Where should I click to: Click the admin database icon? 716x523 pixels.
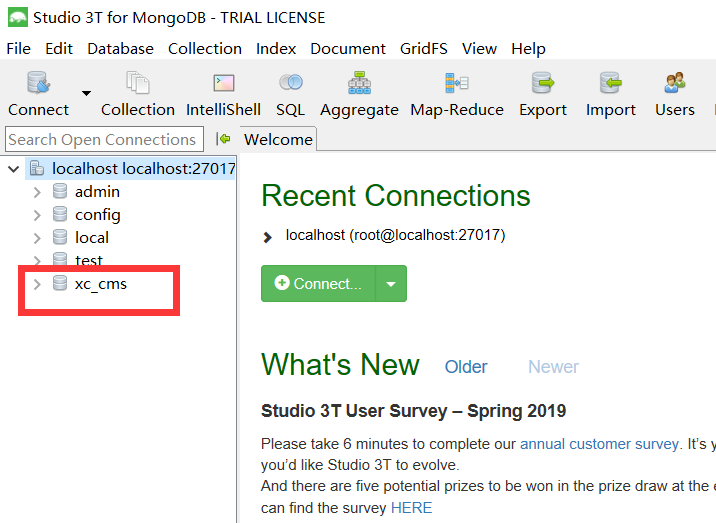(60, 191)
